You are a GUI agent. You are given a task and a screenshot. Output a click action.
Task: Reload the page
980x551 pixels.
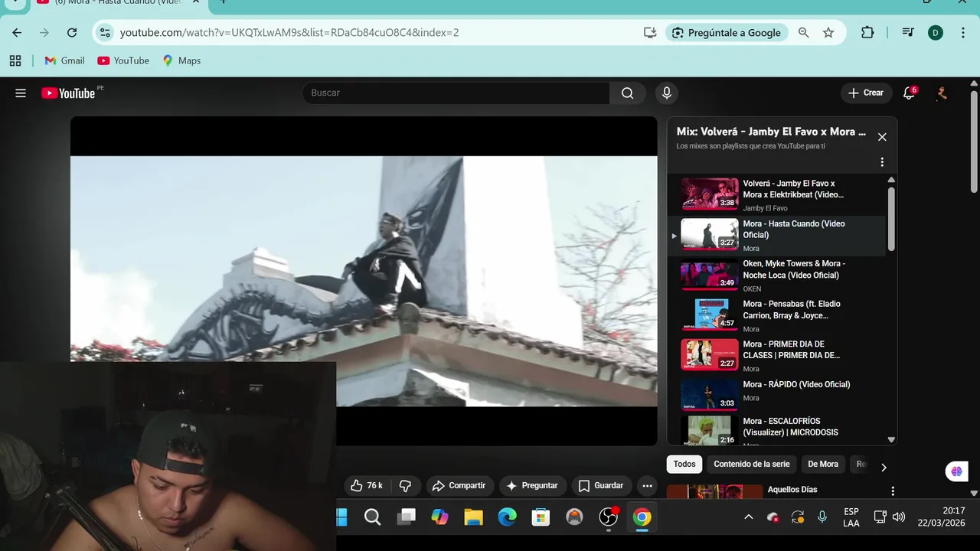coord(72,33)
